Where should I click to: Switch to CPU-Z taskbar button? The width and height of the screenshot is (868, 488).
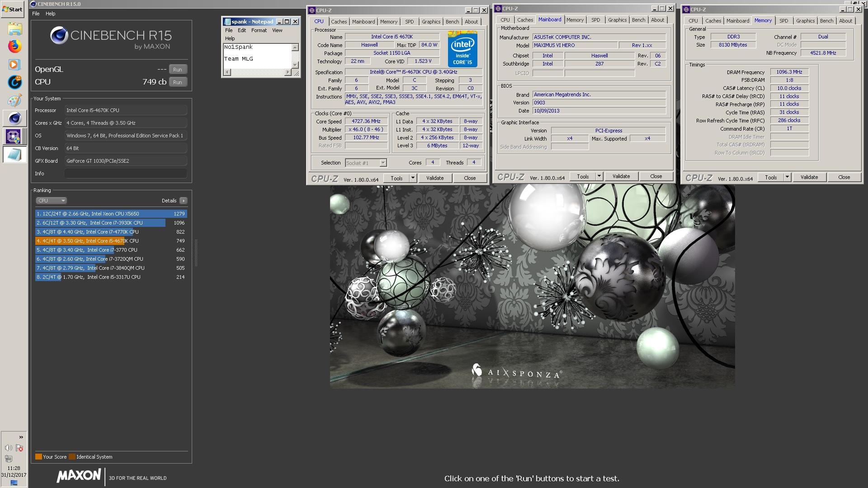pos(14,136)
